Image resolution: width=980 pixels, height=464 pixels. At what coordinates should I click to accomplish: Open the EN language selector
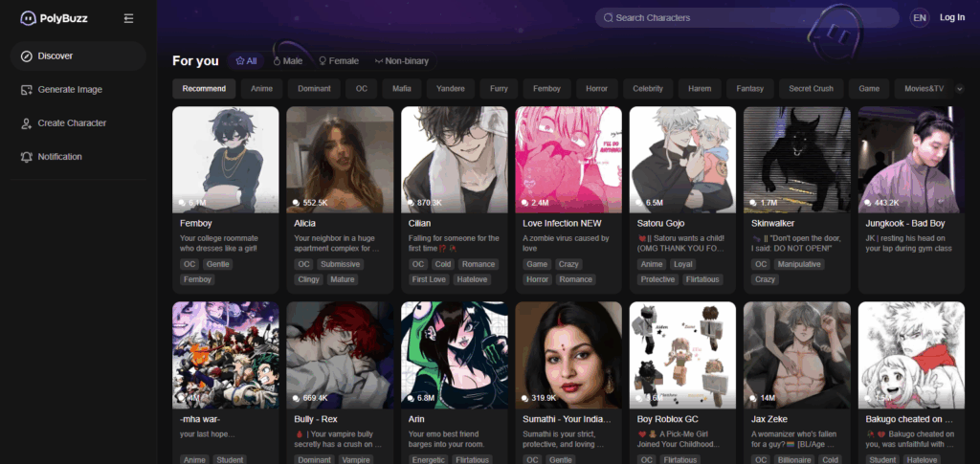pyautogui.click(x=920, y=17)
